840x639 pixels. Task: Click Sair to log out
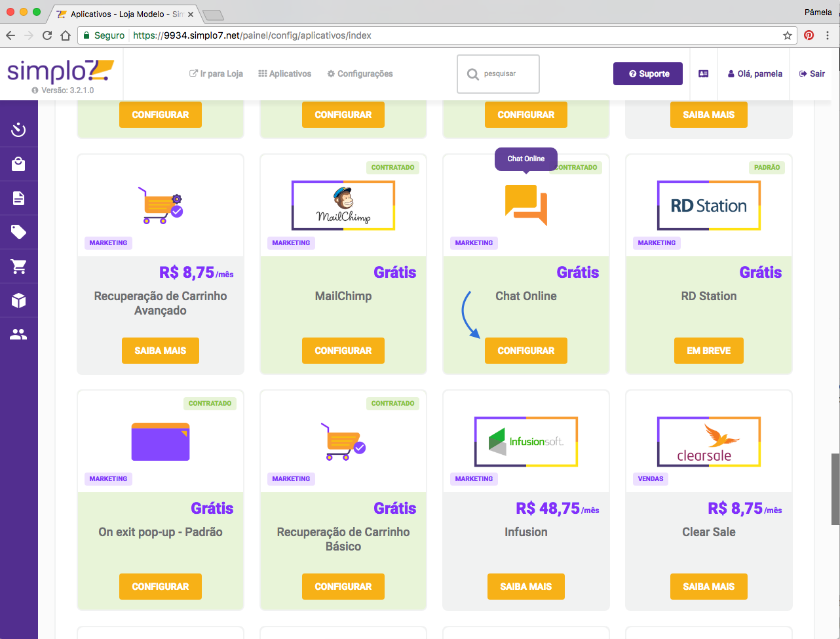(812, 73)
